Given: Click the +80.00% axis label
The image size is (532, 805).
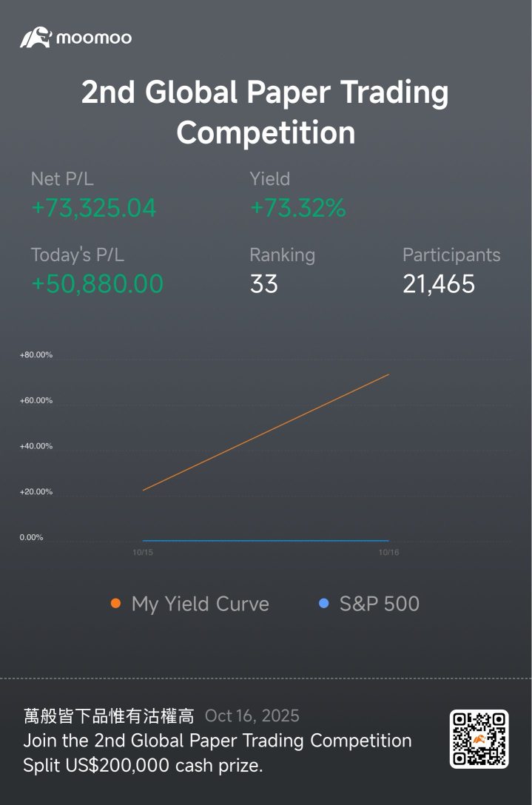Looking at the screenshot, I should [x=36, y=355].
